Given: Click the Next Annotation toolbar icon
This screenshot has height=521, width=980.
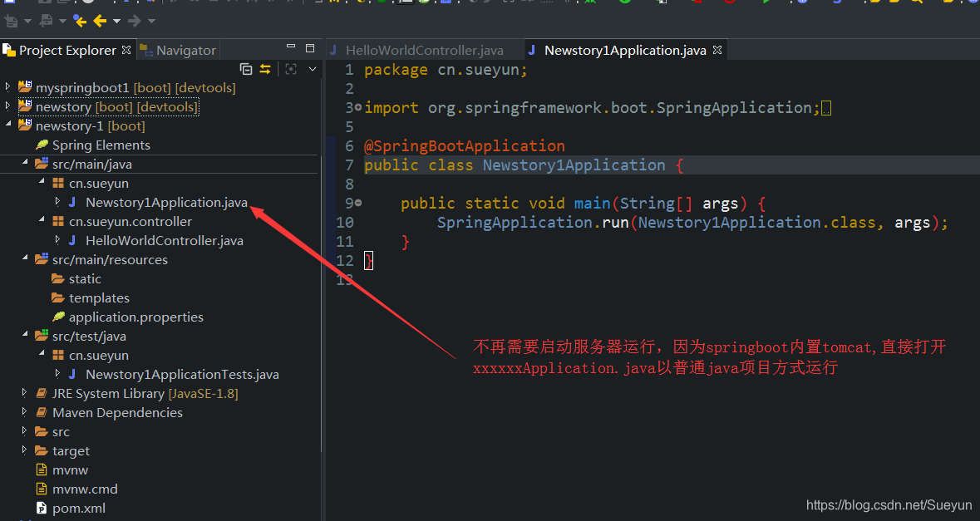Looking at the screenshot, I should [12, 22].
